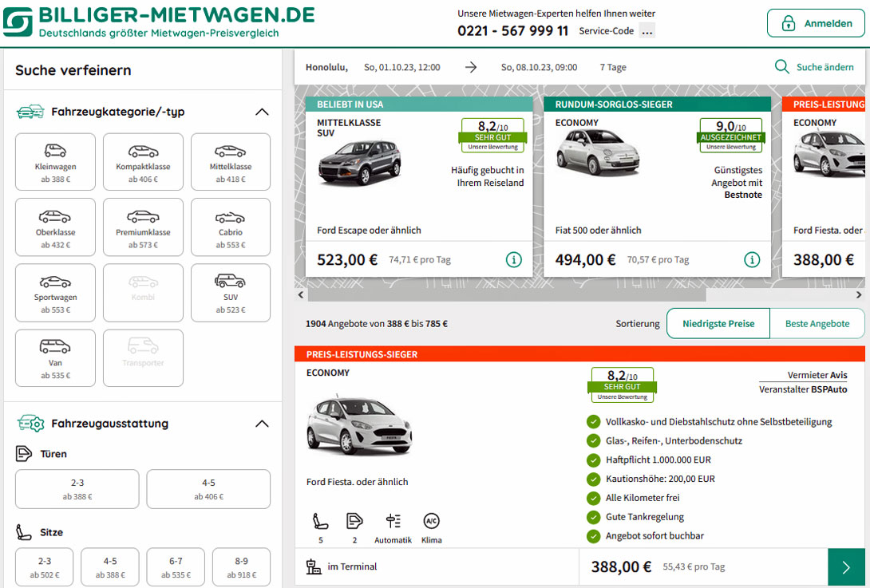Filter by Oberklasse category
The width and height of the screenshot is (870, 588).
coord(56,227)
